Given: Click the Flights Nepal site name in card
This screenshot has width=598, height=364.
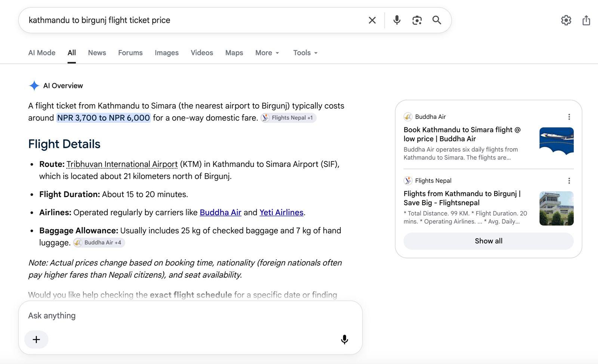Looking at the screenshot, I should pos(433,181).
